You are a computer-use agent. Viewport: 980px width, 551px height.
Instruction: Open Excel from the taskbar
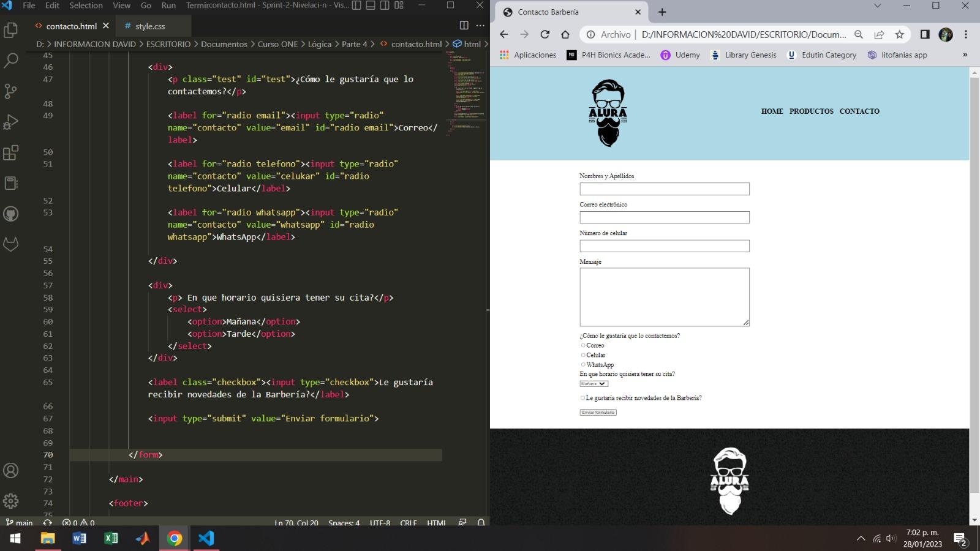point(111,538)
